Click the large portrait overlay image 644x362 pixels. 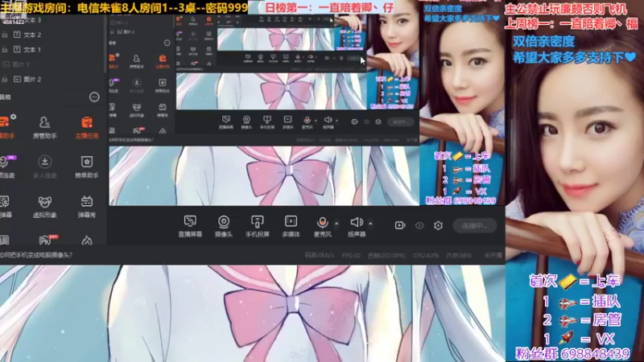coord(575,181)
